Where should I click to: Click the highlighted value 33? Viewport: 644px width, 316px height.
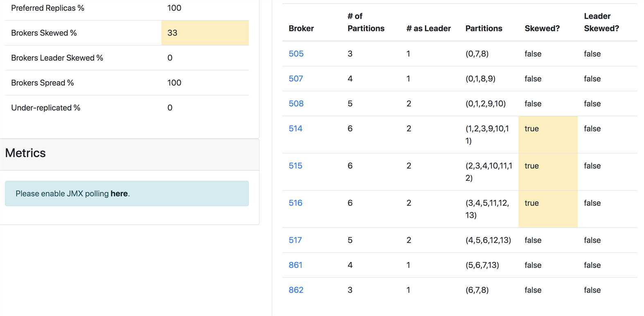[x=205, y=33]
